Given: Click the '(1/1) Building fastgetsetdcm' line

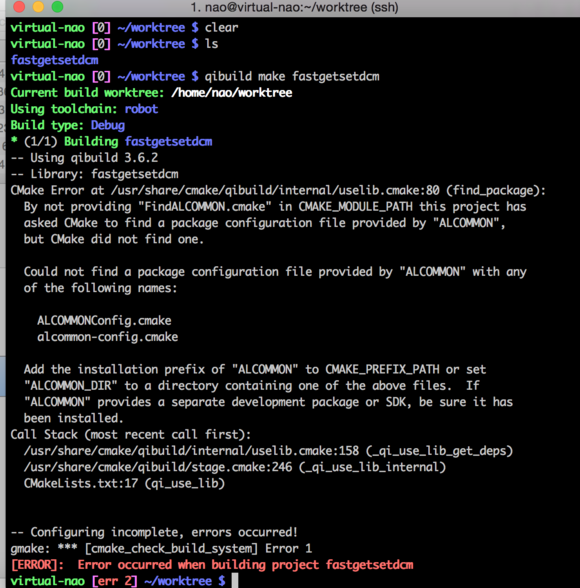Looking at the screenshot, I should pyautogui.click(x=111, y=141).
